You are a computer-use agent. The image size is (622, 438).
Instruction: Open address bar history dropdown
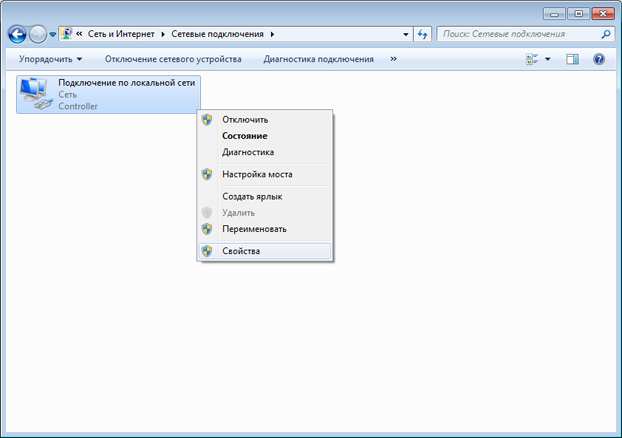pyautogui.click(x=406, y=35)
